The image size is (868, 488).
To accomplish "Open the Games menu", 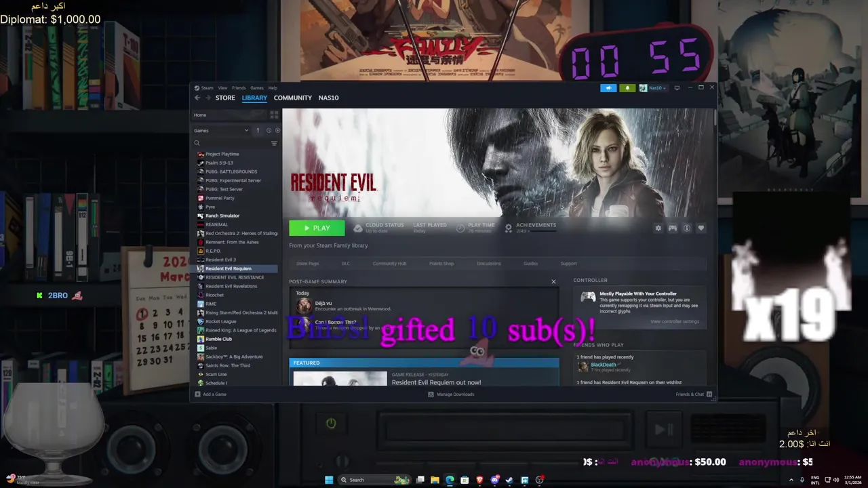I will tap(257, 88).
